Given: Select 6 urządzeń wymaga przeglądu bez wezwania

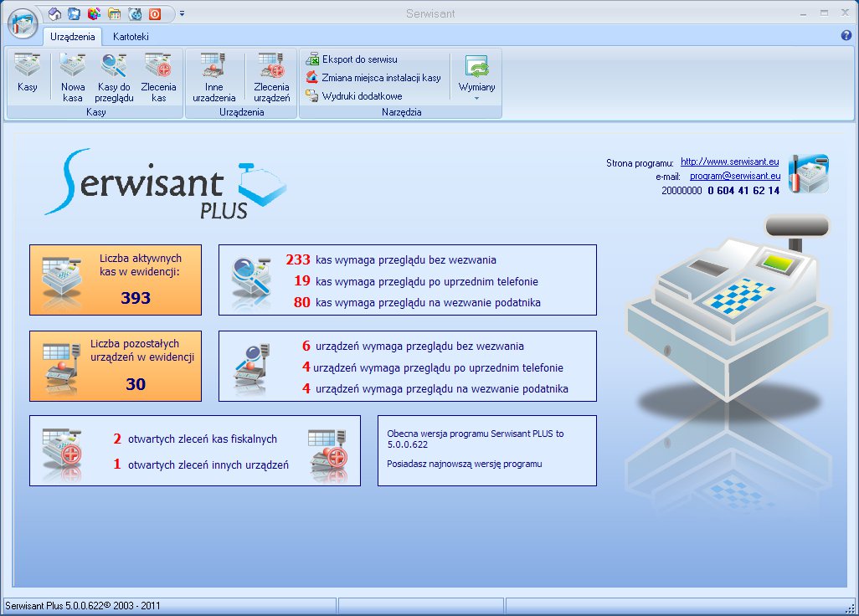Looking at the screenshot, I should pos(413,346).
